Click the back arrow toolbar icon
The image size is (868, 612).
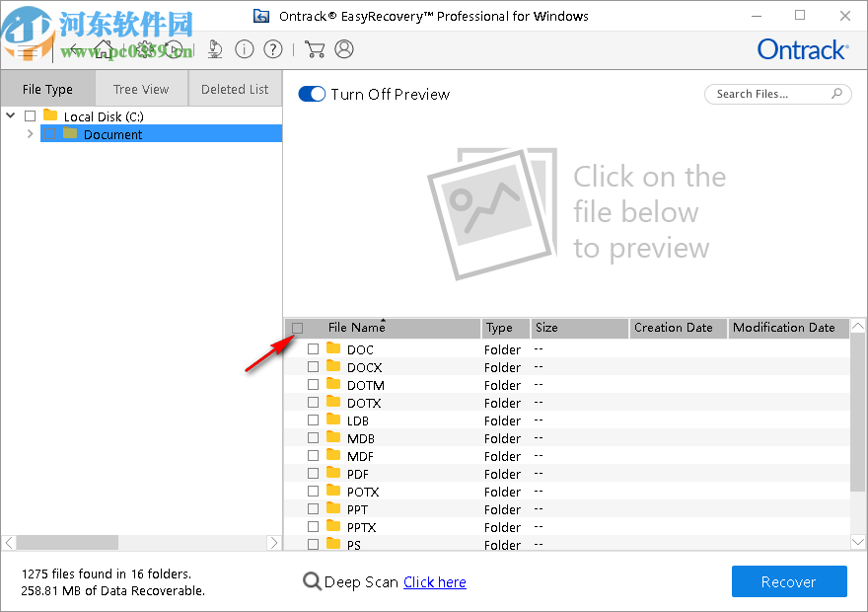[74, 49]
